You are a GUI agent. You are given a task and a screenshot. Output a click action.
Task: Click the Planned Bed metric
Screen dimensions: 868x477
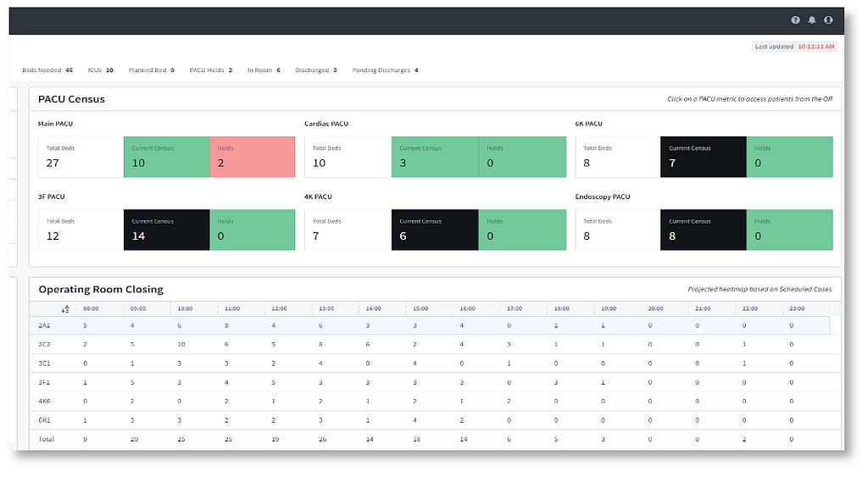(x=152, y=70)
